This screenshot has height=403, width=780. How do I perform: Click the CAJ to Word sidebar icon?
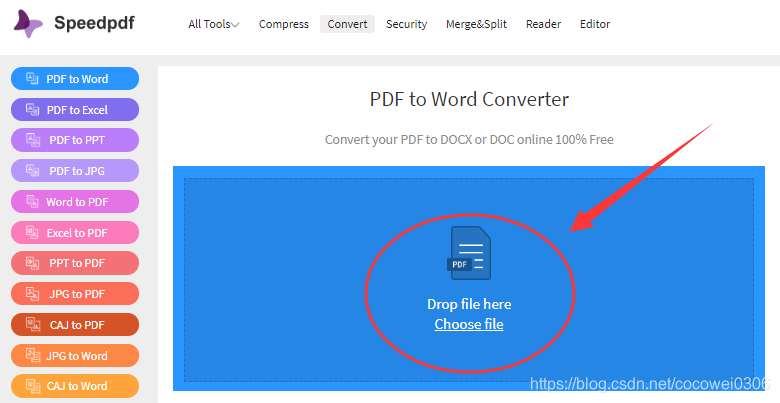point(33,386)
